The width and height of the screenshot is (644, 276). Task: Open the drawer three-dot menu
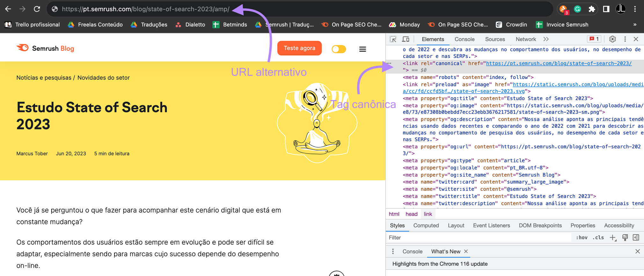393,251
